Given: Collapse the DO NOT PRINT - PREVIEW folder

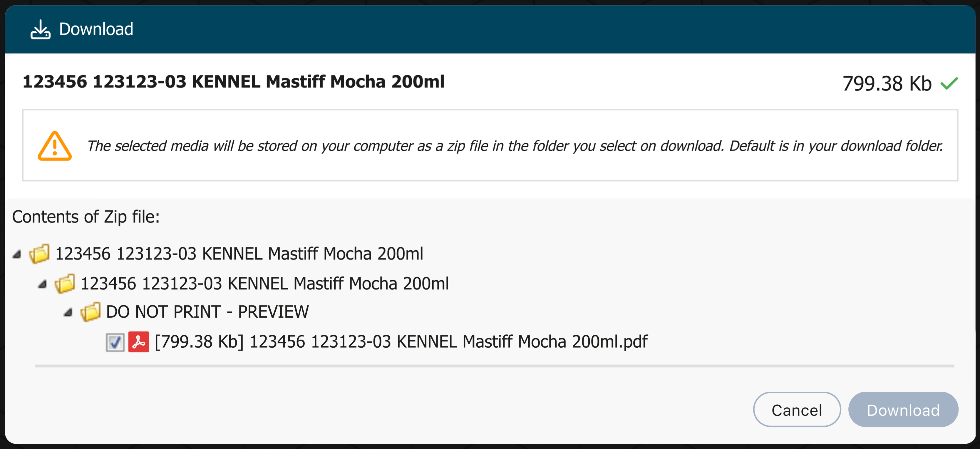Looking at the screenshot, I should point(68,313).
